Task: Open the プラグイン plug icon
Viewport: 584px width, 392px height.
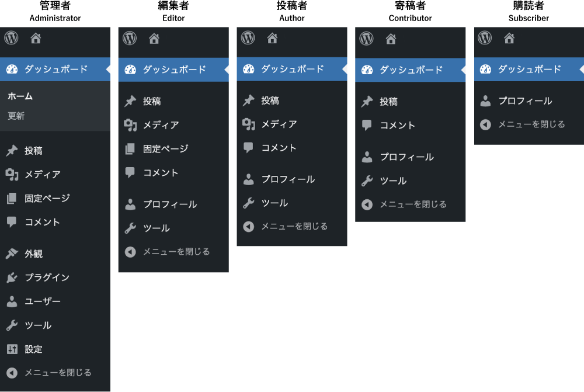Action: pyautogui.click(x=12, y=278)
